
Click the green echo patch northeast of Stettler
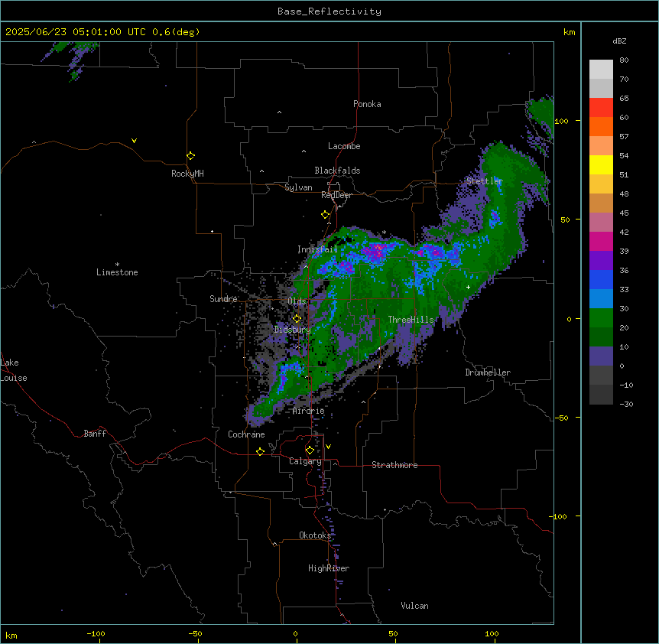click(541, 112)
